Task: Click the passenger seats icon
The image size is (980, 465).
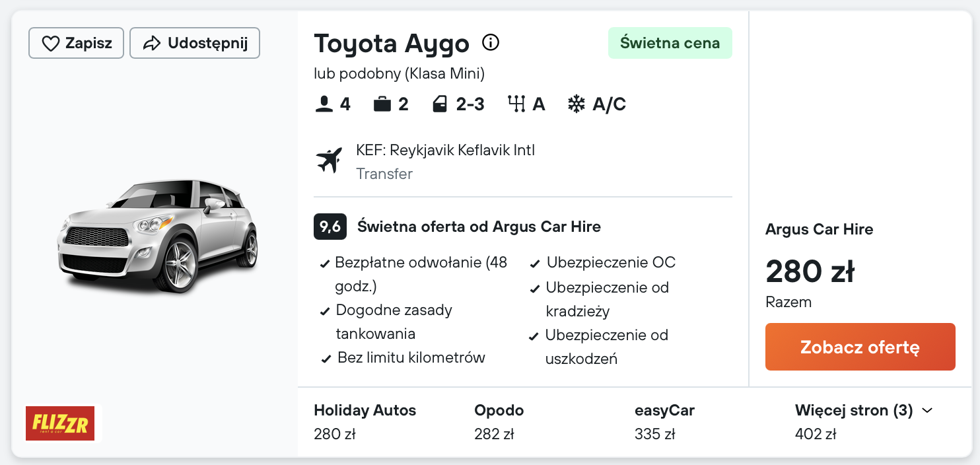Action: 324,104
